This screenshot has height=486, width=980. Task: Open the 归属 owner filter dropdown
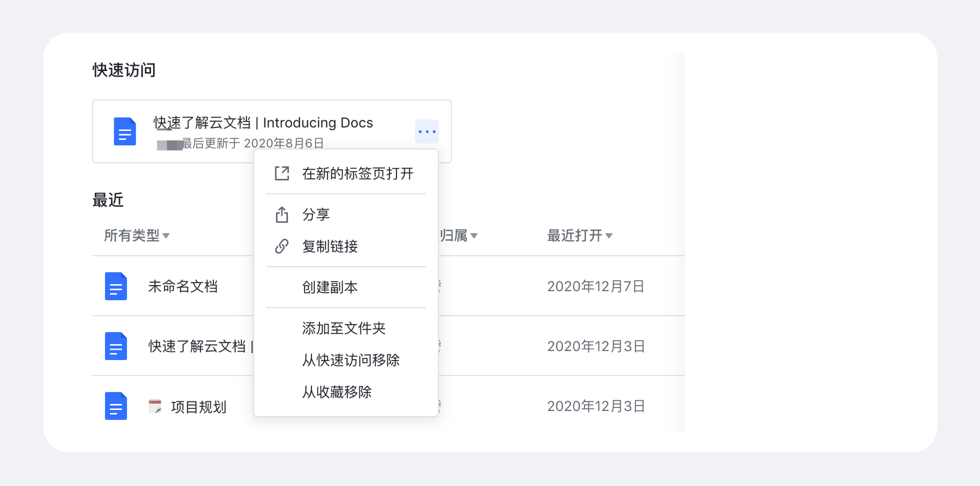[x=458, y=235]
